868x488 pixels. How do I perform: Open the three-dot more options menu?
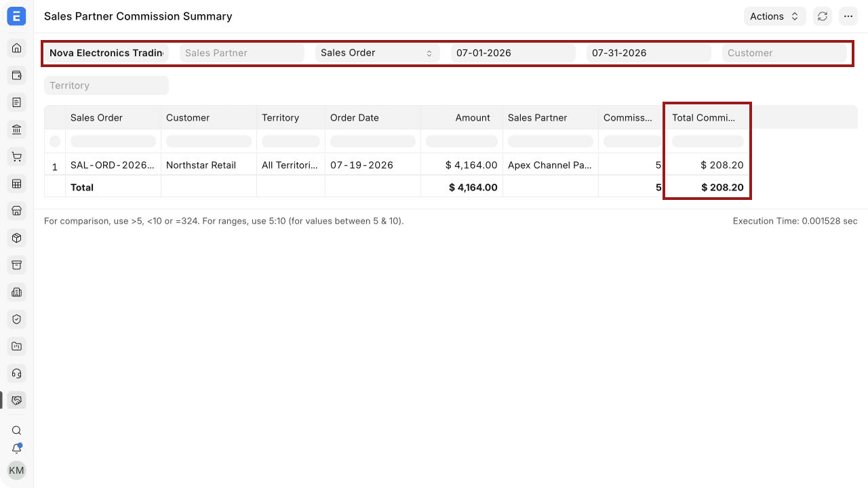(x=848, y=16)
